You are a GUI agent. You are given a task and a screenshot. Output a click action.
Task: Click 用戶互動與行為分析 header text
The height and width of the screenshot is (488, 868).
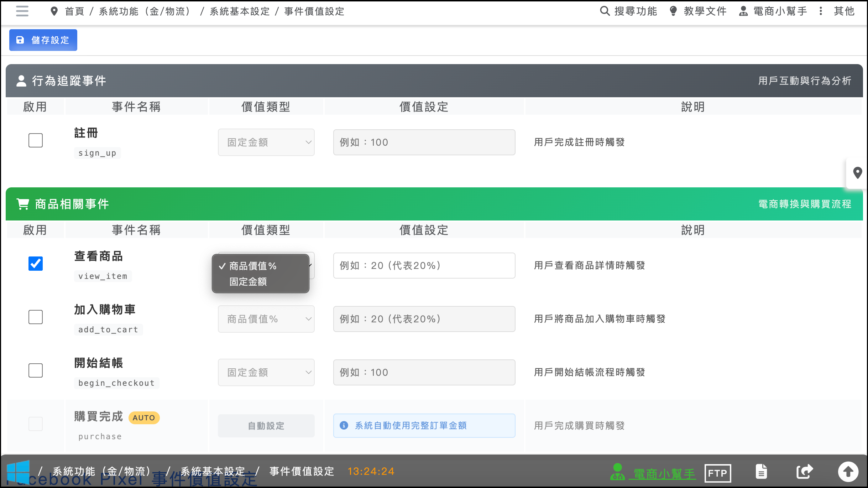pos(805,81)
